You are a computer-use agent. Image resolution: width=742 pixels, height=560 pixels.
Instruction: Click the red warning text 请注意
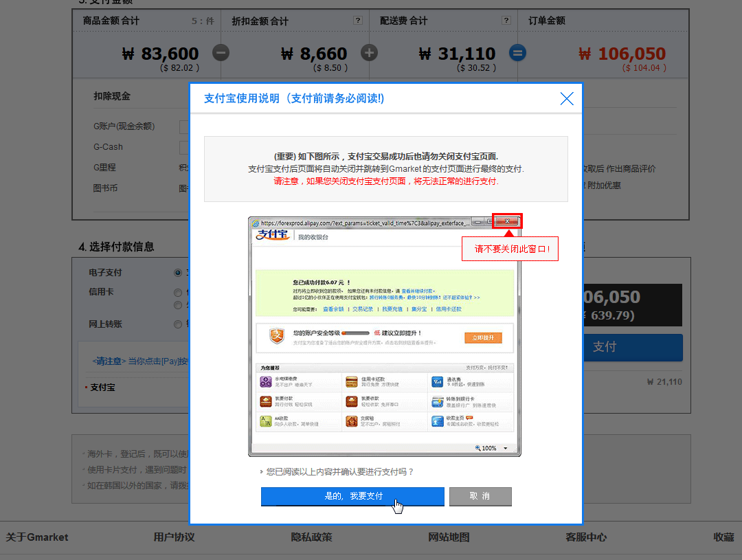click(385, 181)
